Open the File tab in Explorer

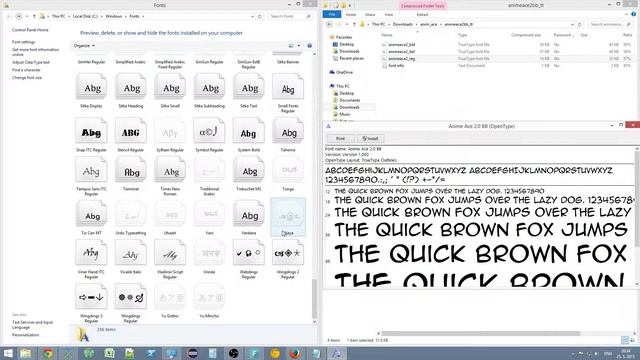tap(332, 14)
